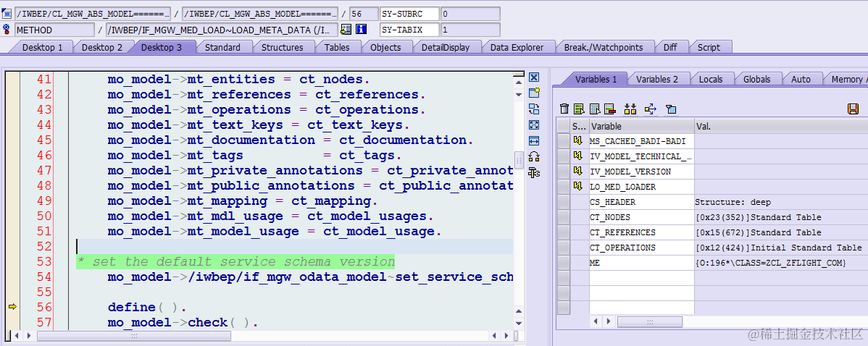The image size is (868, 346).
Task: Open the Diff tab
Action: (669, 48)
